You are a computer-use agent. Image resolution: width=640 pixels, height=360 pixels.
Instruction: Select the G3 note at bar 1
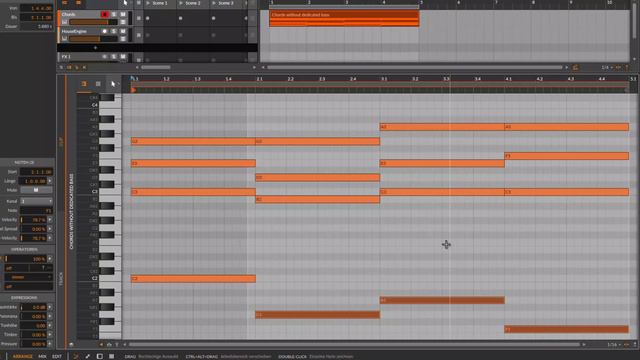click(x=193, y=142)
